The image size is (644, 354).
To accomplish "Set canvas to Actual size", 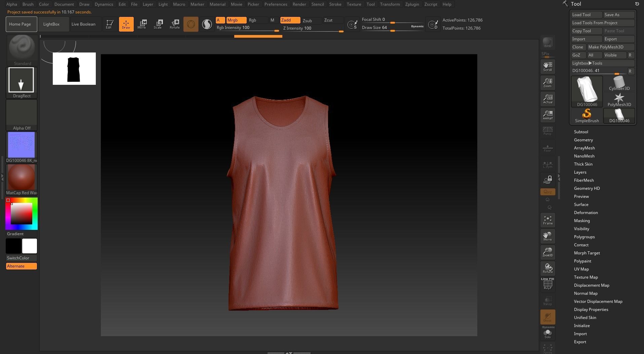I will click(548, 99).
